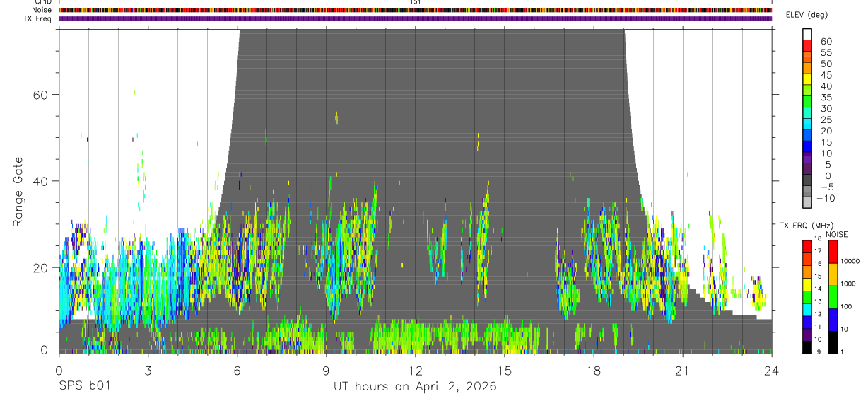
Task: Click the '10000' label on NOISE colorbar
Action: (x=850, y=262)
